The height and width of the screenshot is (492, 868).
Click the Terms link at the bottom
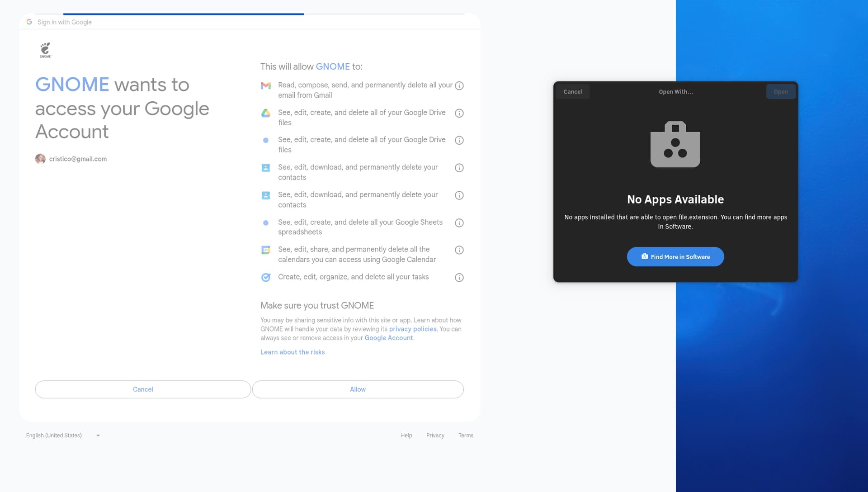(466, 435)
